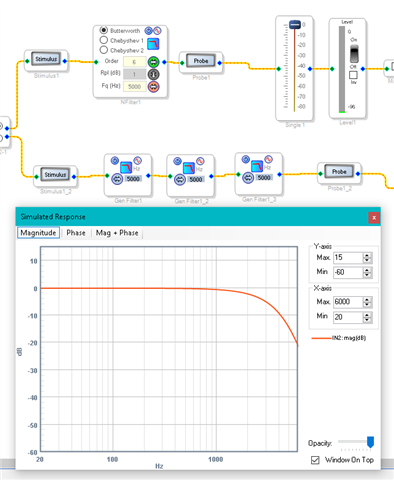The width and height of the screenshot is (394, 480).
Task: Click the green input pin of Probe1
Action: [x=182, y=63]
